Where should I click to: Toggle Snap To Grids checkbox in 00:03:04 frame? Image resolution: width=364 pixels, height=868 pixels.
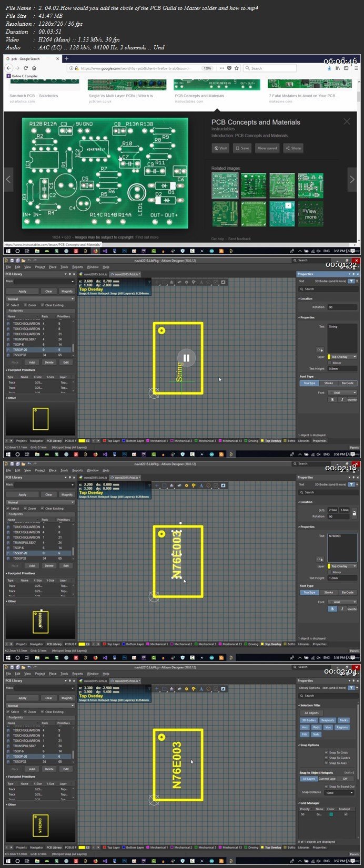326,752
